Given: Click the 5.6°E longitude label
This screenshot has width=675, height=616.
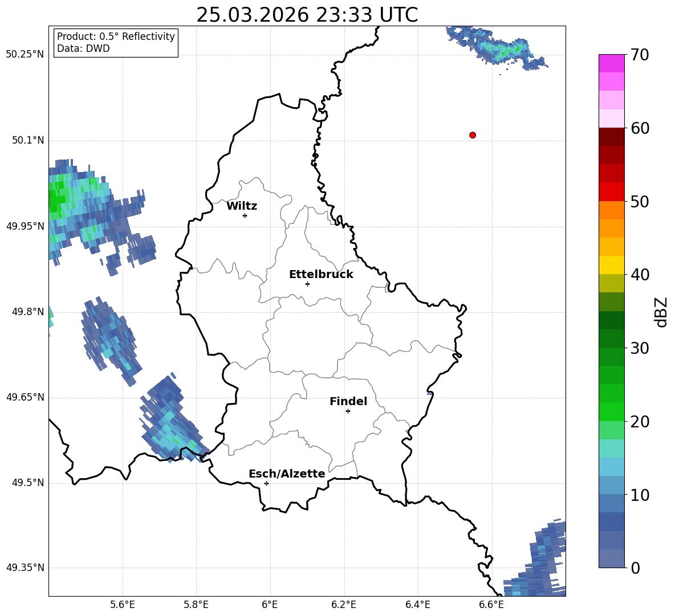Looking at the screenshot, I should pos(123,605).
